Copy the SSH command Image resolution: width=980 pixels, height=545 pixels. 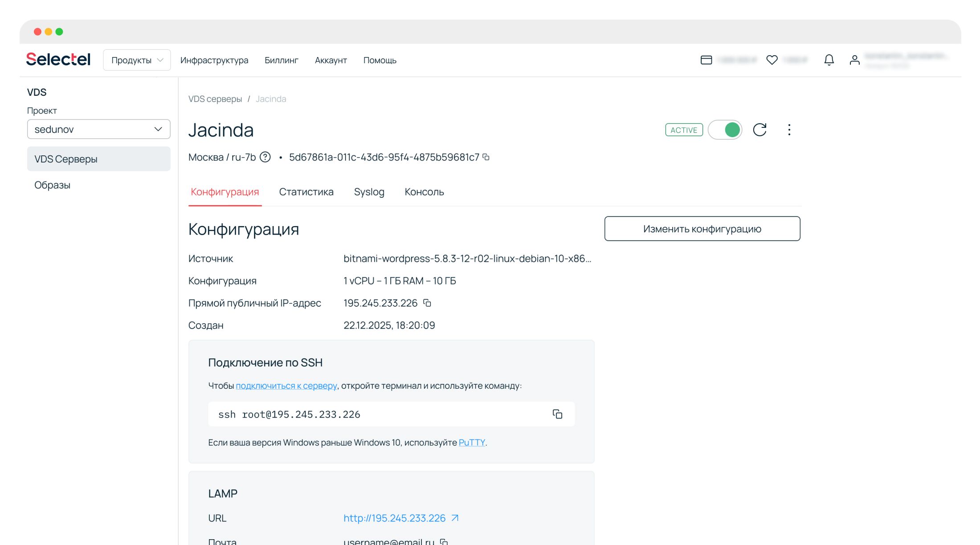pyautogui.click(x=557, y=414)
